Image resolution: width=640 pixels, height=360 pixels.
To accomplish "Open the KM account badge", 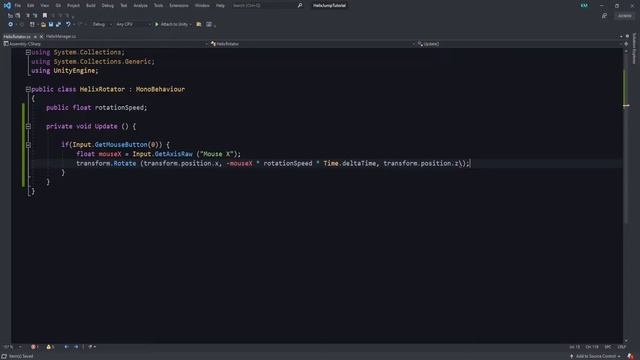I will click(x=584, y=5).
